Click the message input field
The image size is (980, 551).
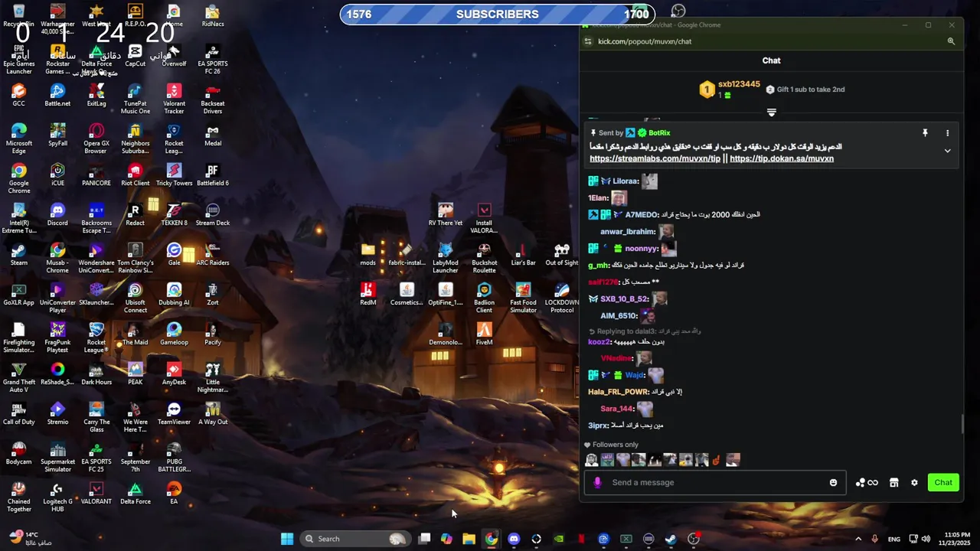pyautogui.click(x=716, y=482)
